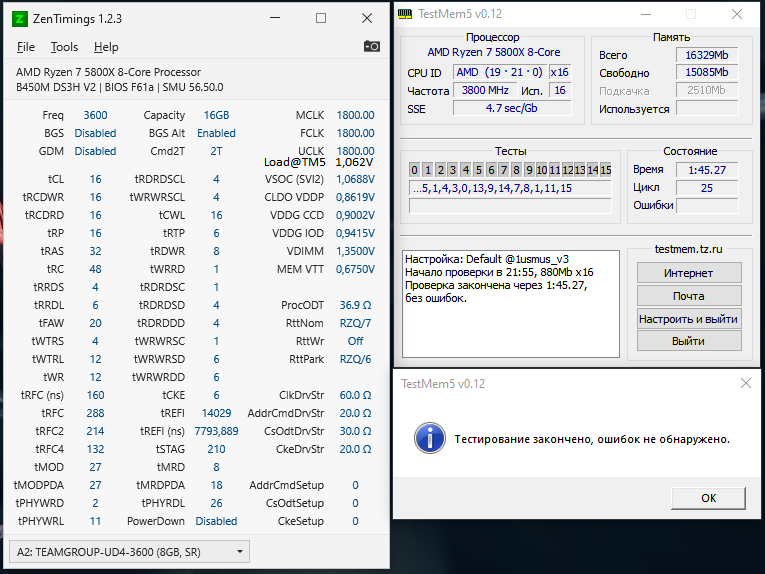
Task: Click test number 0 box in Тесты
Action: click(x=414, y=170)
